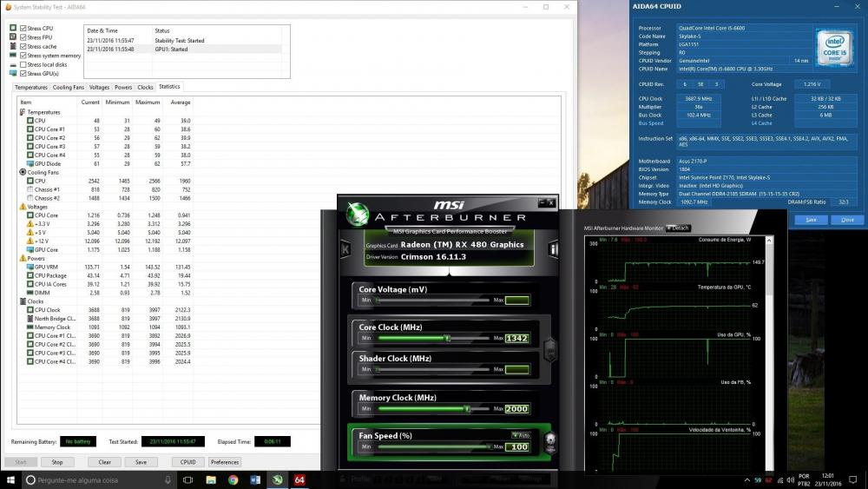Click the Word icon in the taskbar
Image resolution: width=868 pixels, height=489 pixels.
pyautogui.click(x=255, y=479)
